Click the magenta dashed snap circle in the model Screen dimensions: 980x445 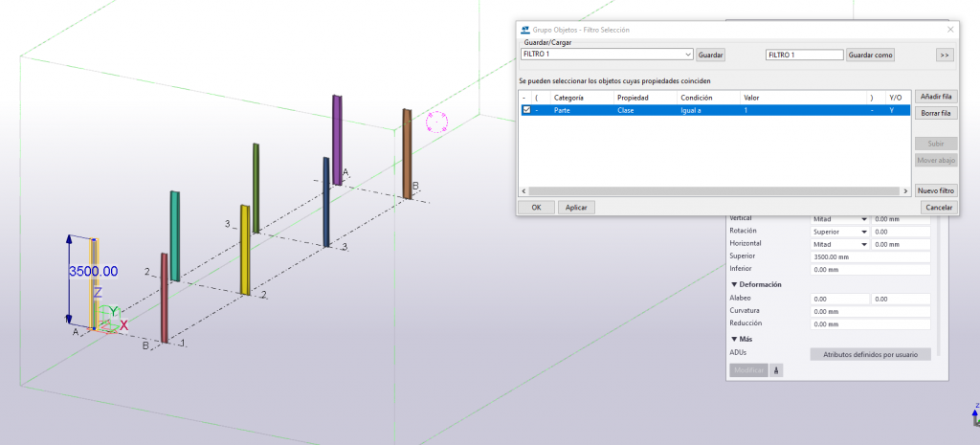(x=436, y=122)
